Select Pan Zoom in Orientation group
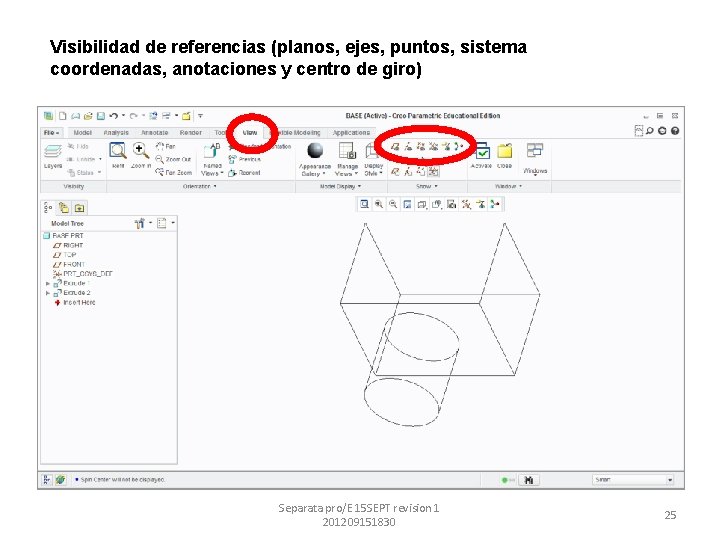This screenshot has width=720, height=540. click(x=173, y=173)
